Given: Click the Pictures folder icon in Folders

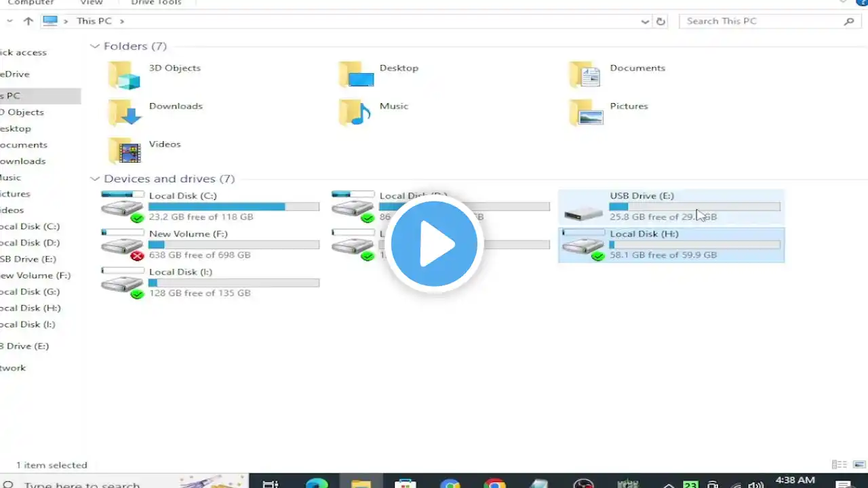Looking at the screenshot, I should [x=586, y=113].
